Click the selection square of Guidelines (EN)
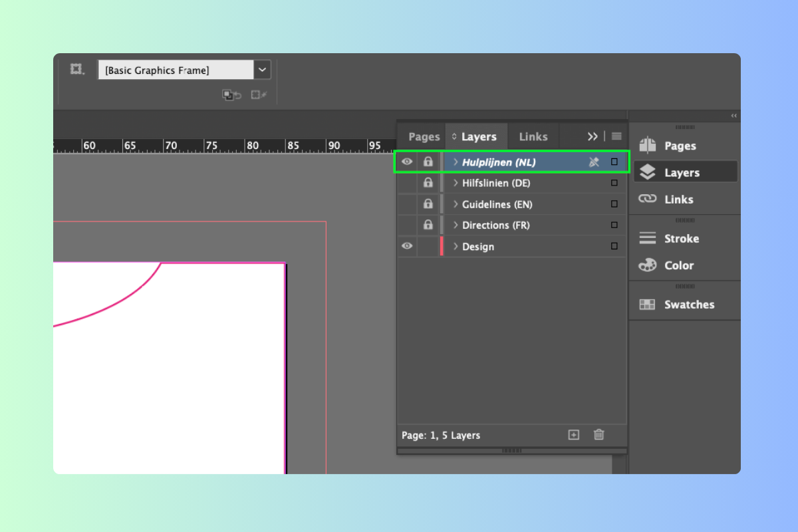 [614, 204]
